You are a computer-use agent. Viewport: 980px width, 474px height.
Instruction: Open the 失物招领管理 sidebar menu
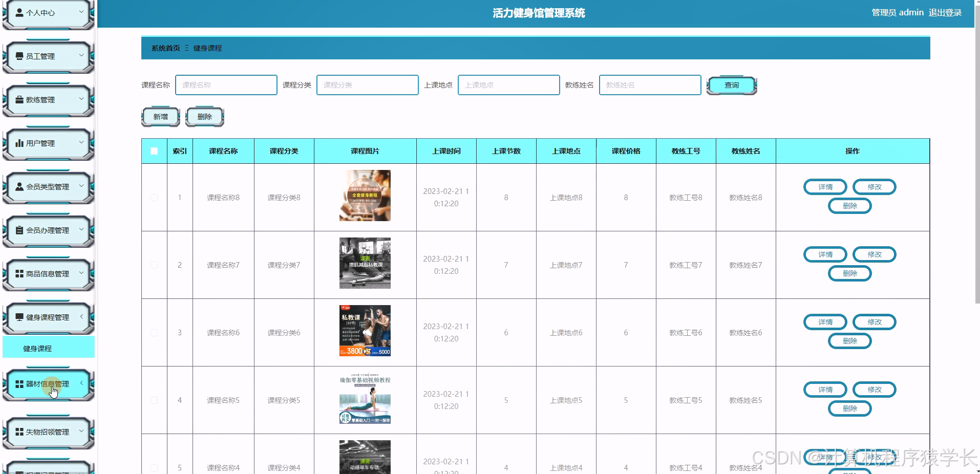pyautogui.click(x=49, y=432)
